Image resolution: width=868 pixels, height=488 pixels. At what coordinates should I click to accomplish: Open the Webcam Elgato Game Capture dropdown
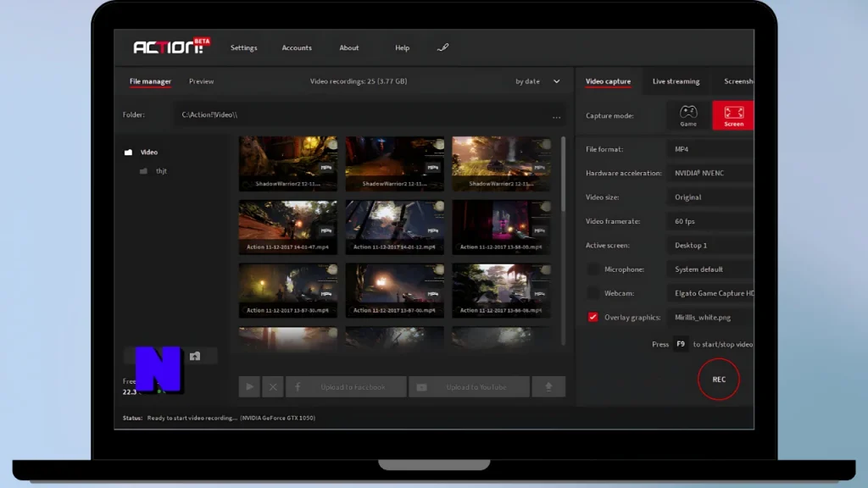point(711,293)
